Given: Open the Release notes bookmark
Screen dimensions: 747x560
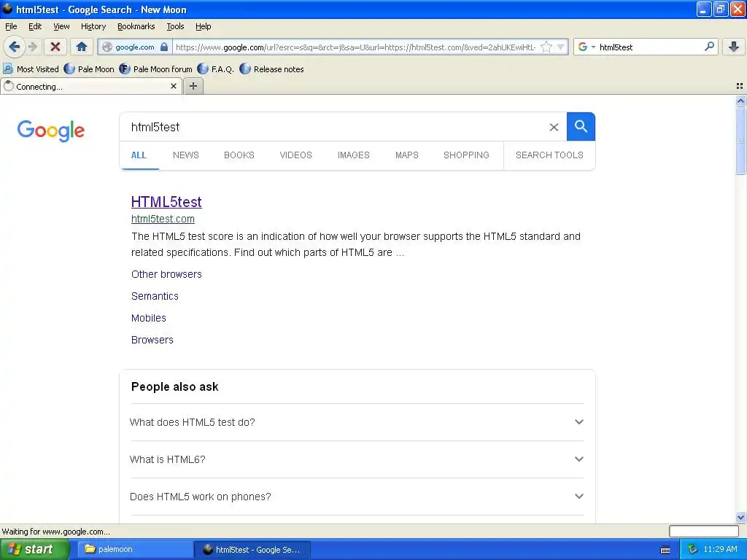Looking at the screenshot, I should pyautogui.click(x=272, y=69).
